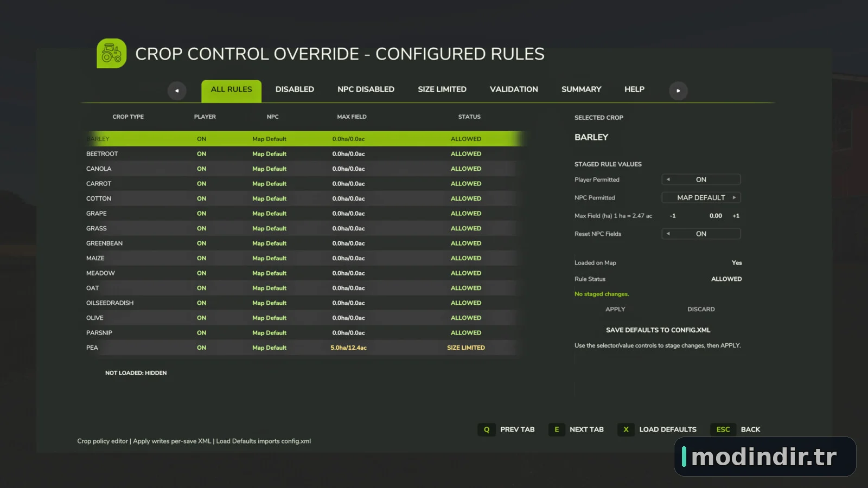Switch to the SUMMARY tab

581,89
